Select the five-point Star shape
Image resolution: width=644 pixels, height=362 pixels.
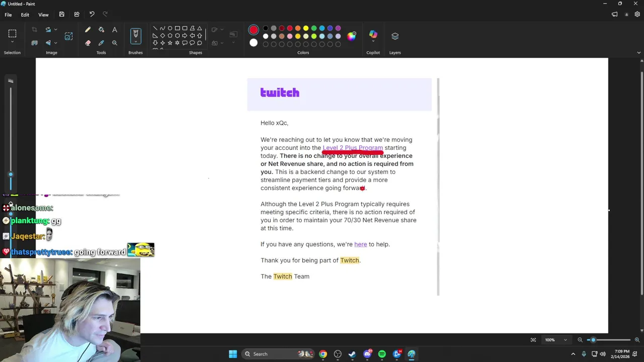(170, 43)
